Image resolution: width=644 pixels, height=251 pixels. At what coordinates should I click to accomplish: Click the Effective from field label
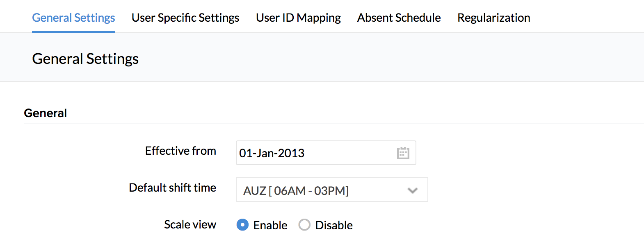[180, 151]
